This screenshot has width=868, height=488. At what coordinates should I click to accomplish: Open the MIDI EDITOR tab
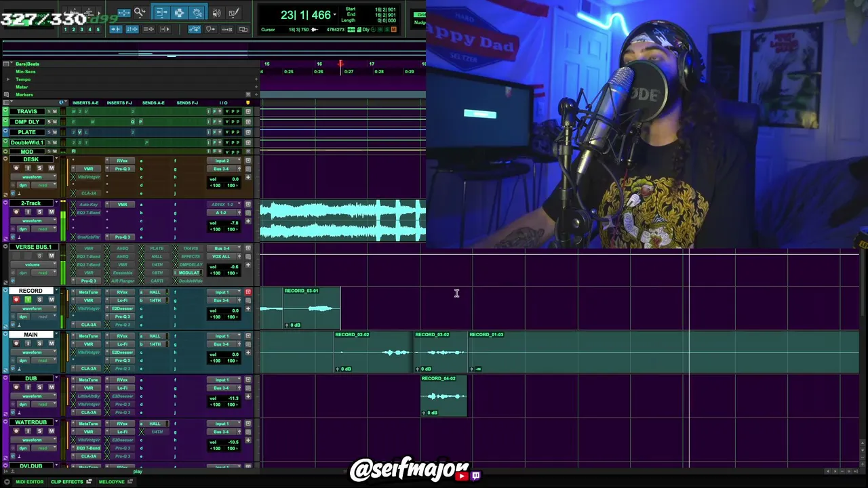pyautogui.click(x=29, y=482)
